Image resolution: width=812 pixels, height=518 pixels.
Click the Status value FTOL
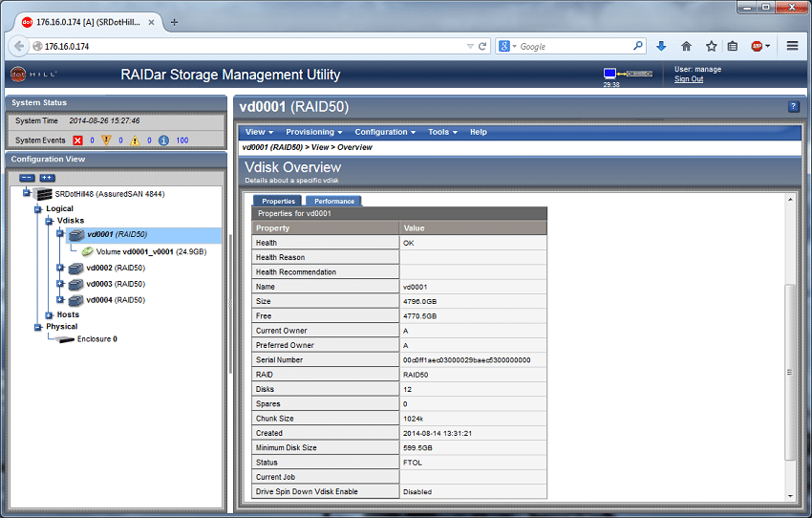413,463
